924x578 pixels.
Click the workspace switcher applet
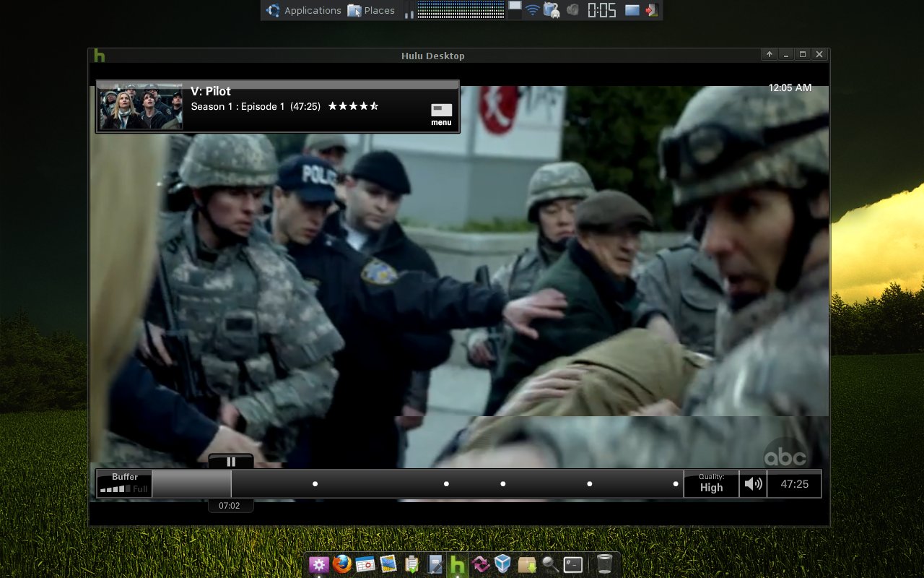click(515, 10)
